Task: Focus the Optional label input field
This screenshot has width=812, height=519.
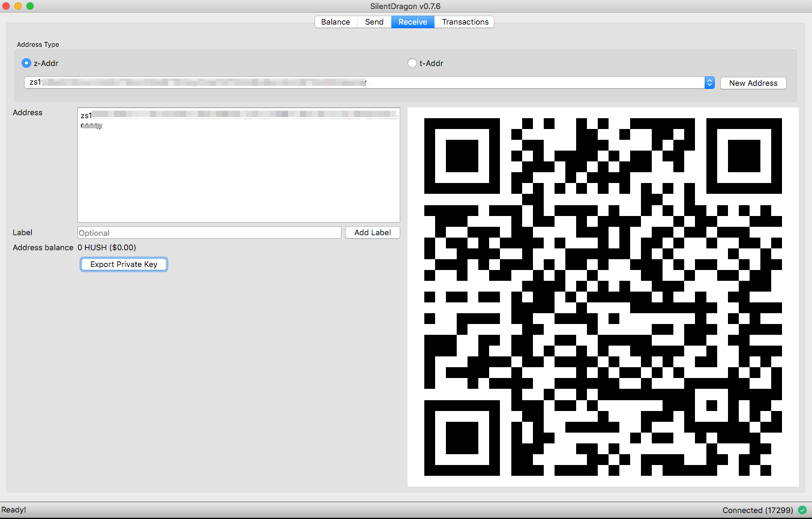Action: pos(209,233)
